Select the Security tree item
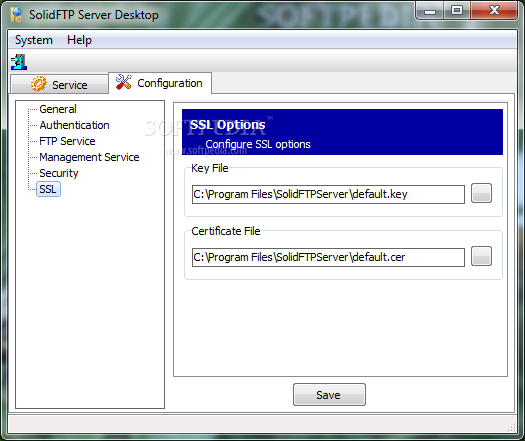This screenshot has height=441, width=525. coord(59,173)
